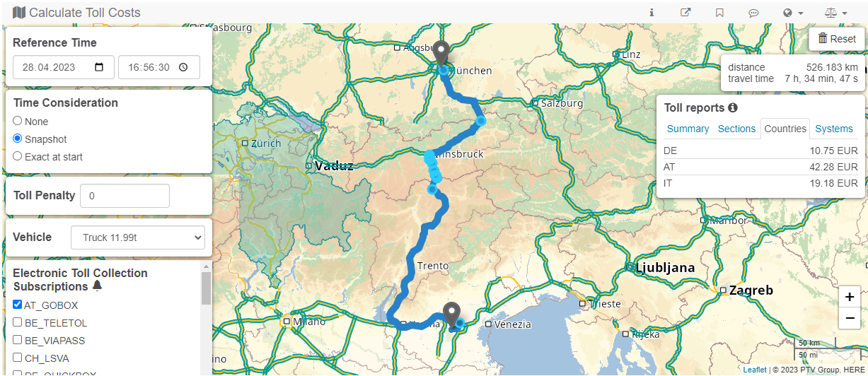Click the info icon next to Toll reports
Viewport: 868px width, 376px height.
[733, 108]
